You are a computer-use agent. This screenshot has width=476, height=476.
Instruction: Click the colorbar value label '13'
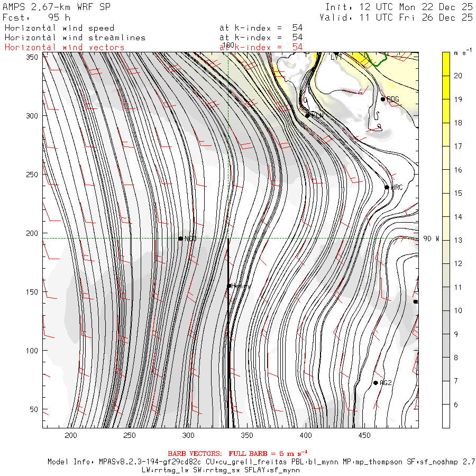point(458,240)
